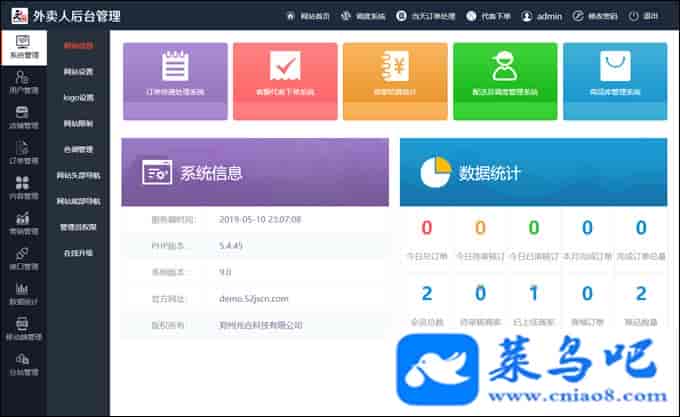Open the green delivery staff management tile
The image size is (680, 417).
[503, 73]
